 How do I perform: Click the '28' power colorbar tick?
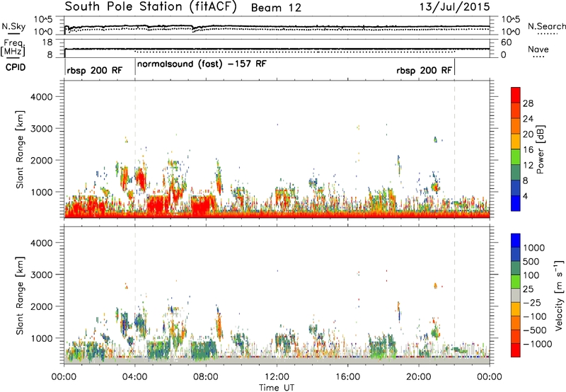[528, 103]
